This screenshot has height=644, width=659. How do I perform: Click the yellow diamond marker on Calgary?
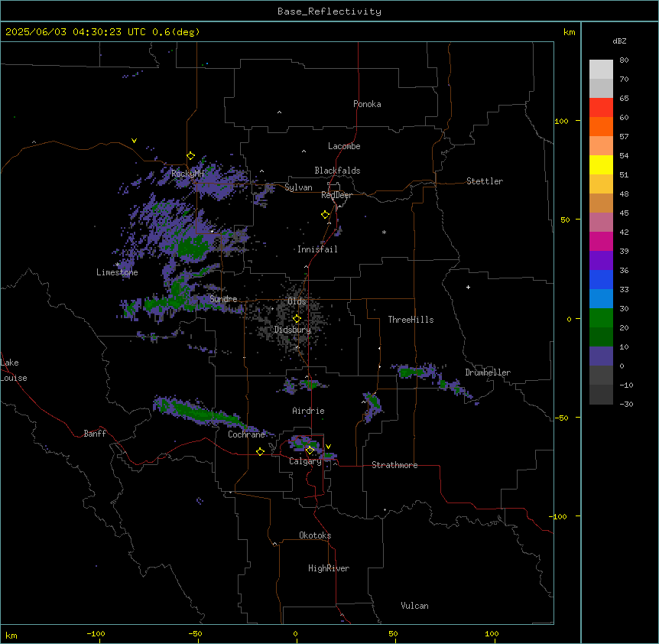click(310, 450)
